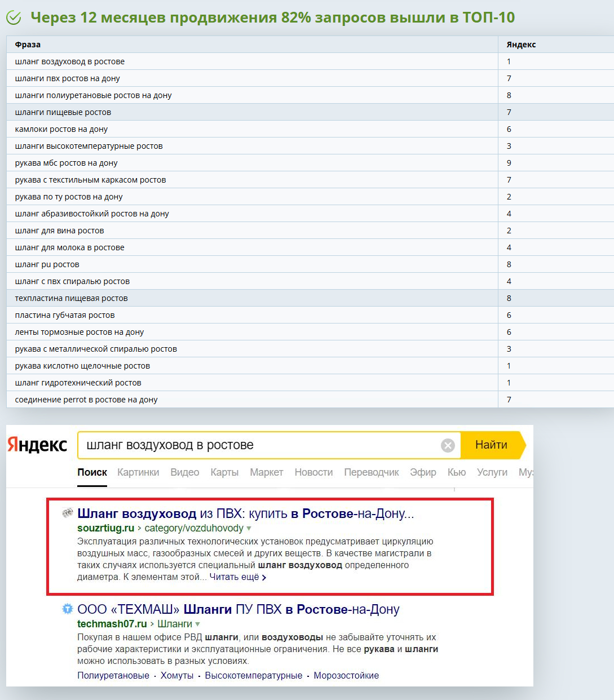Select row шланг воздуховод в ростове in the table
This screenshot has height=700, width=614.
310,61
